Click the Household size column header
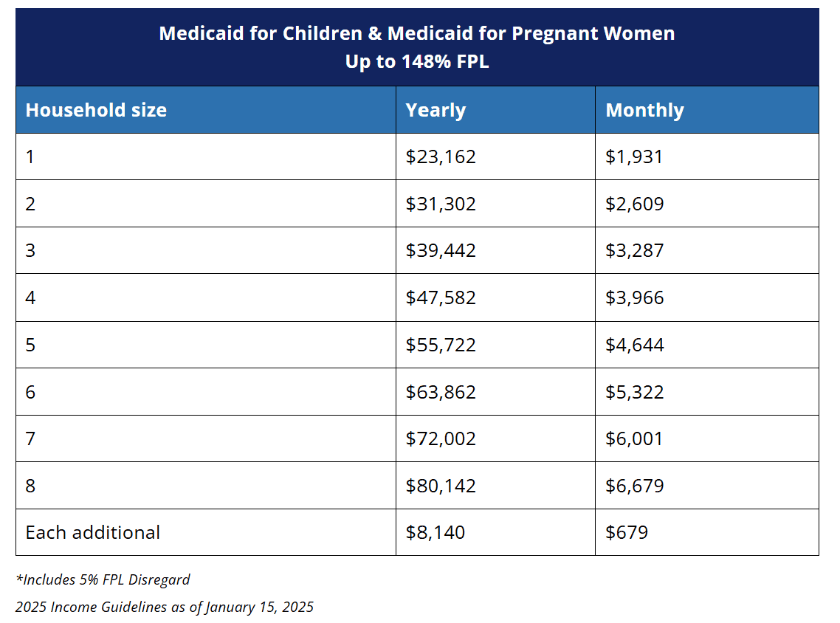The image size is (840, 623). [x=96, y=110]
